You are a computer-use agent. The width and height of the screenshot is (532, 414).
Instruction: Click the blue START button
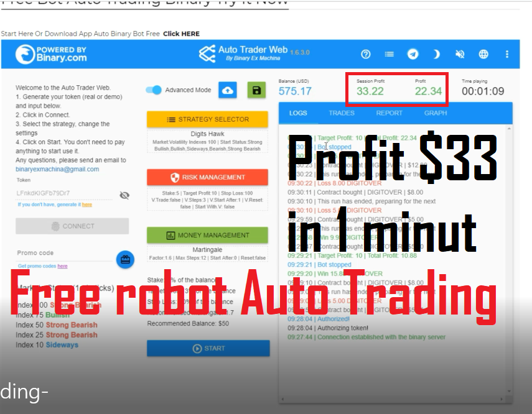208,348
